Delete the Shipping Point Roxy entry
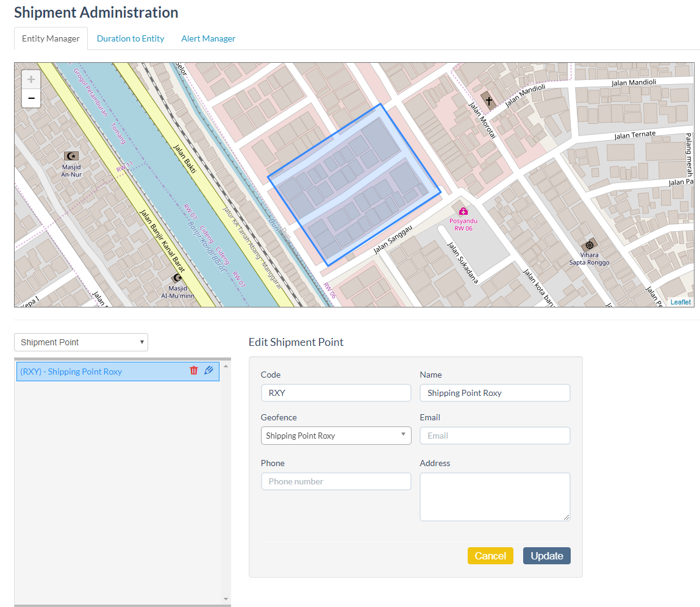Image resolution: width=700 pixels, height=607 pixels. (194, 370)
